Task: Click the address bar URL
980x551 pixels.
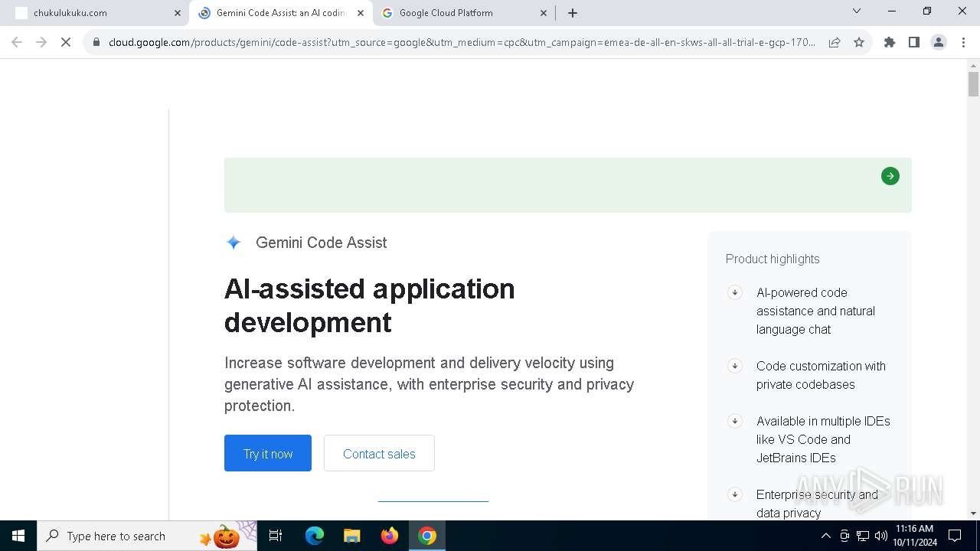Action: point(462,43)
